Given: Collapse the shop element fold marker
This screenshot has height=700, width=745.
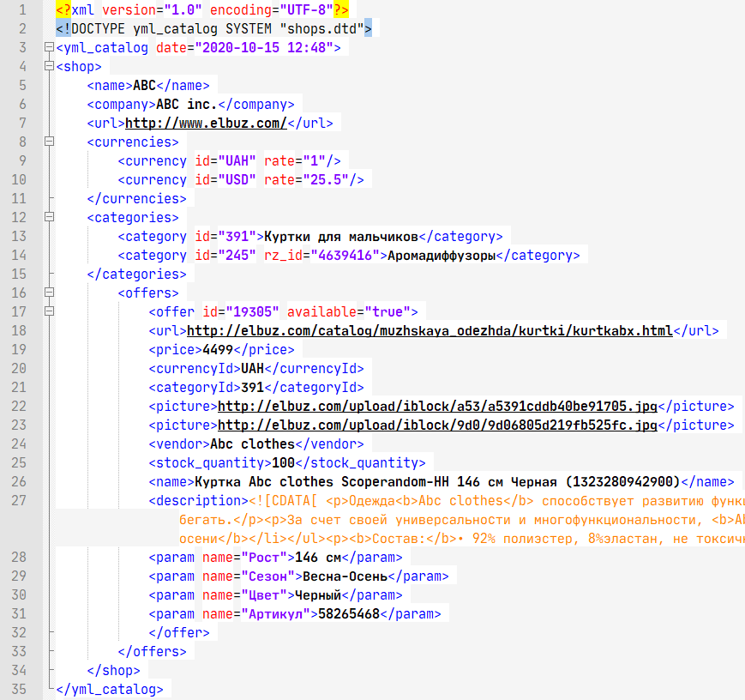Looking at the screenshot, I should [x=48, y=67].
